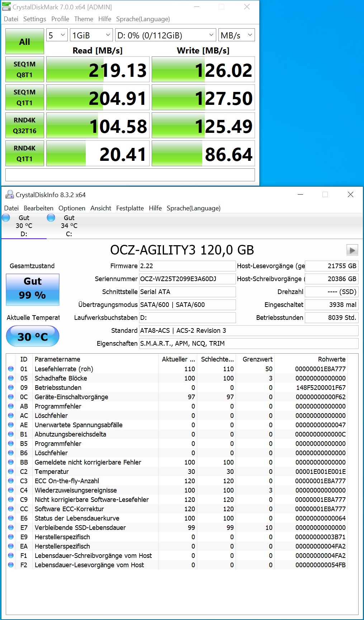Open CrystalDiskInfo Sprache(Language) menu
The height and width of the screenshot is (620, 364).
(x=194, y=208)
